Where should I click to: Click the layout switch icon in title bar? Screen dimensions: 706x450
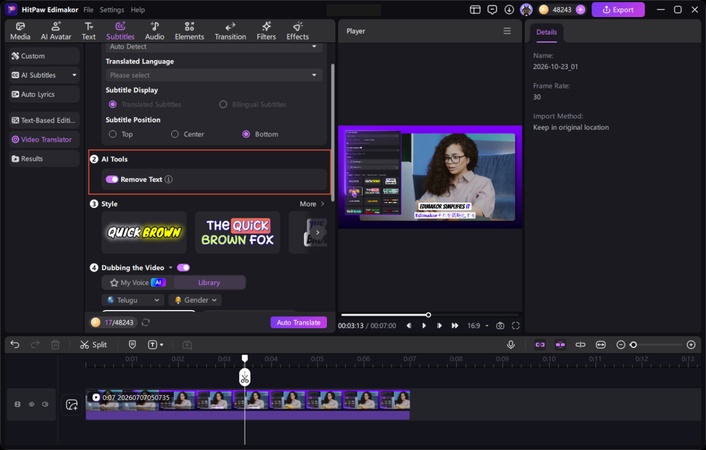click(475, 9)
